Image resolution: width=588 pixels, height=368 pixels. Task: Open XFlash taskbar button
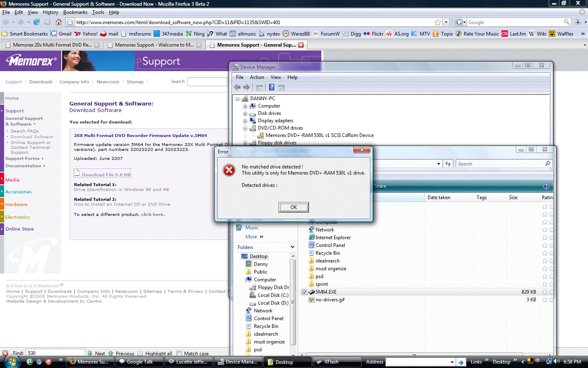pos(337,362)
